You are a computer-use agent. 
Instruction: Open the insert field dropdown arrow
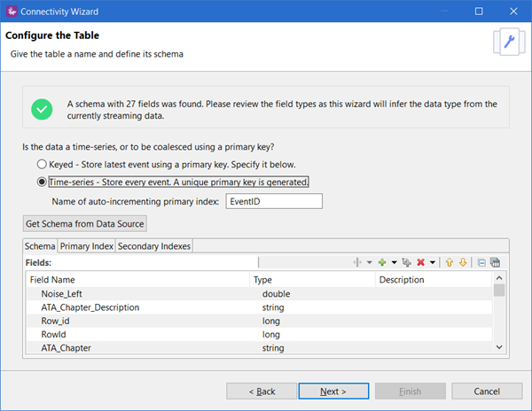(370, 262)
